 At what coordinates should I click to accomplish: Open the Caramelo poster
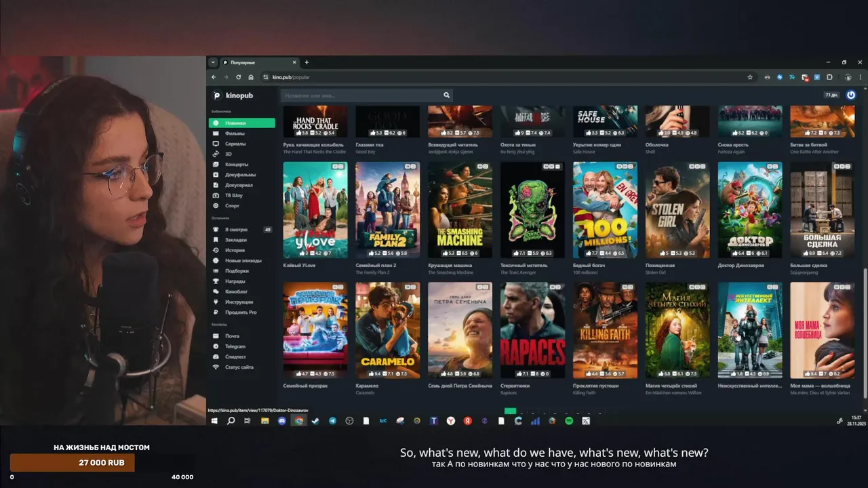point(387,330)
